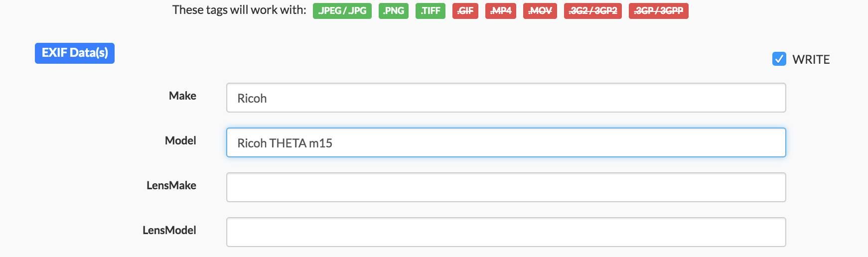Select the red crossed-out .MOV badge
Screen dimensions: 868x257
click(x=540, y=11)
